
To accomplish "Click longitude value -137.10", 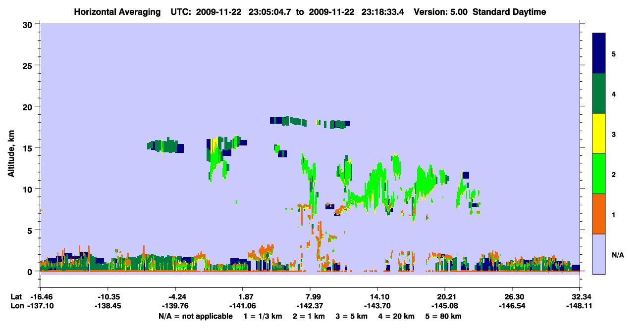I will 41,306.
